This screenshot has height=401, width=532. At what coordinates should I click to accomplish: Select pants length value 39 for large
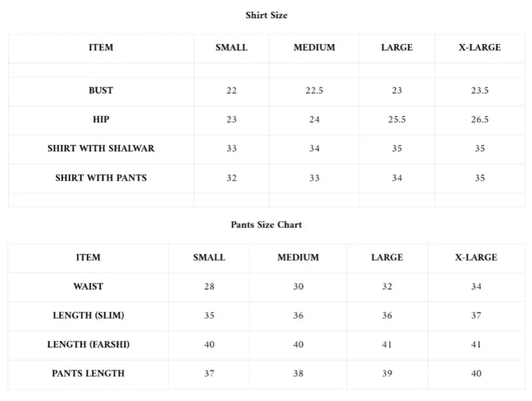387,374
